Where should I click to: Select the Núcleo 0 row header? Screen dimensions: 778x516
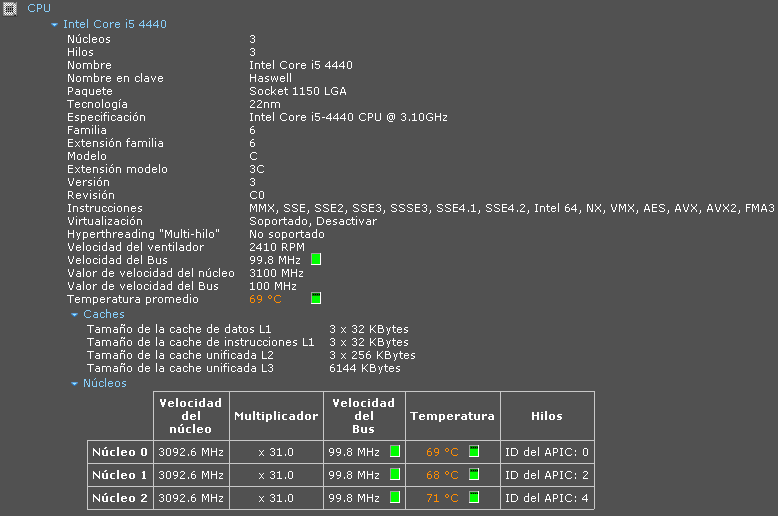(x=120, y=452)
